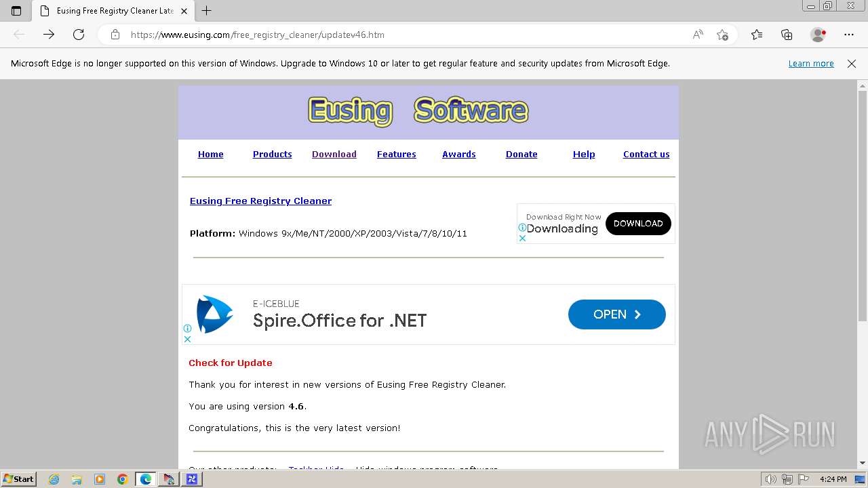The width and height of the screenshot is (868, 488).
Task: Click the black DOWNLOAD ad button
Action: (638, 224)
